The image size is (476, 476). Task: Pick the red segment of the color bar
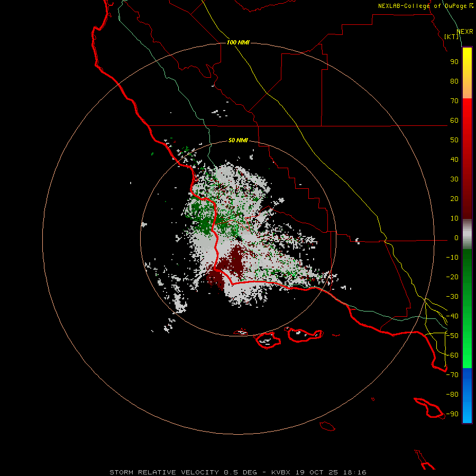tap(467, 159)
